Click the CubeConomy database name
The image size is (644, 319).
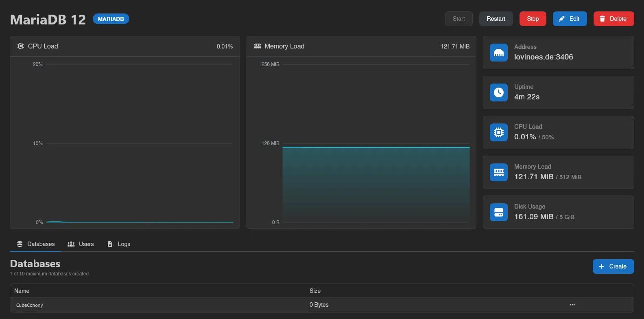coord(30,305)
